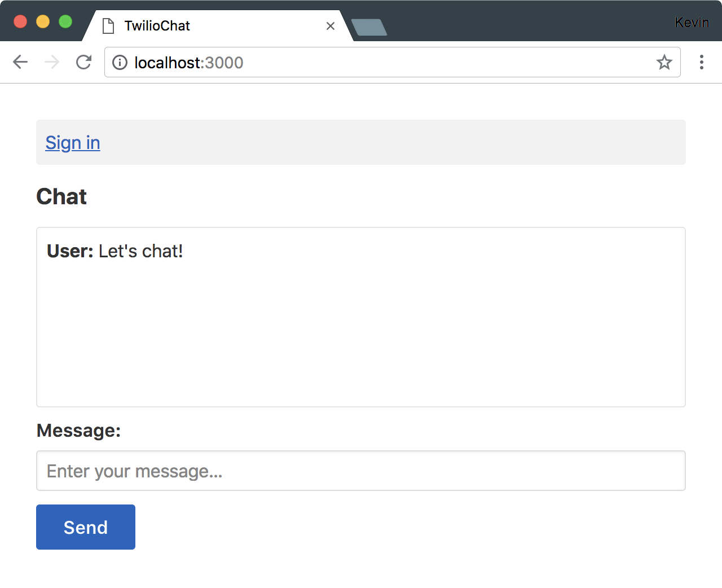This screenshot has width=722, height=588.
Task: View site information icon in address bar
Action: click(x=120, y=62)
